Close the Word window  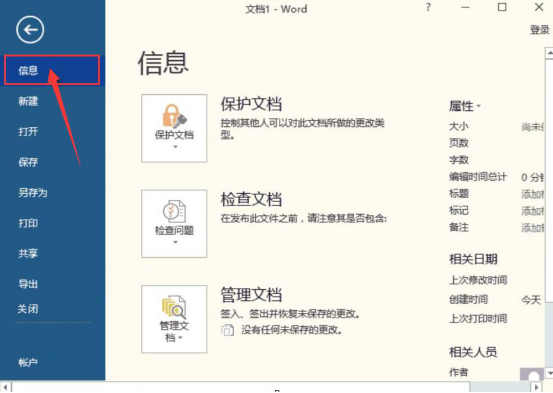[x=539, y=7]
